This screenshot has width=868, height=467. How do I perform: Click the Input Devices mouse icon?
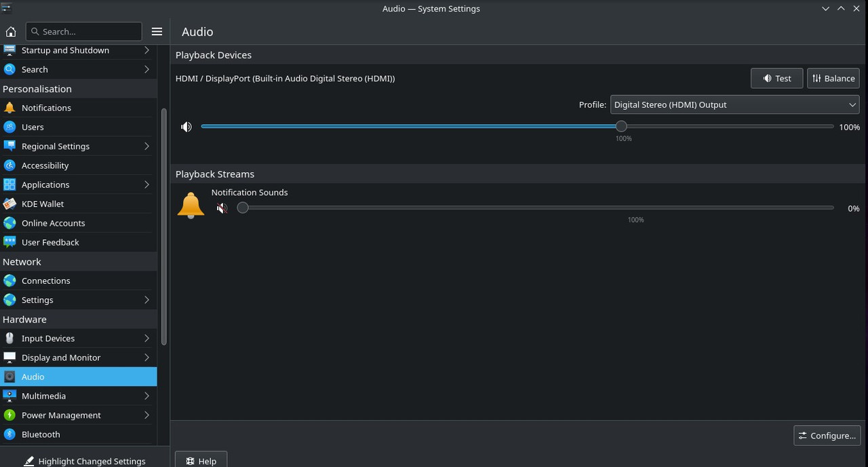click(x=9, y=338)
